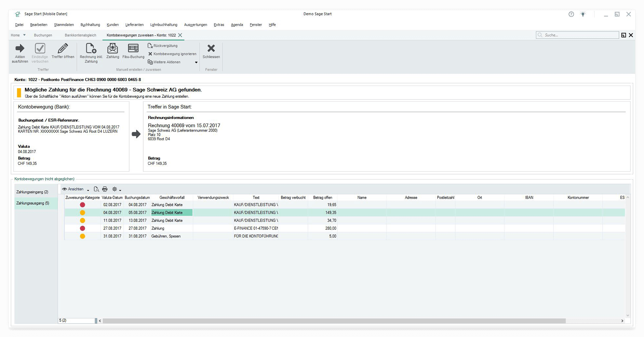Click red status dot for 02.08.2017 row
The width and height of the screenshot is (644, 337).
[82, 205]
